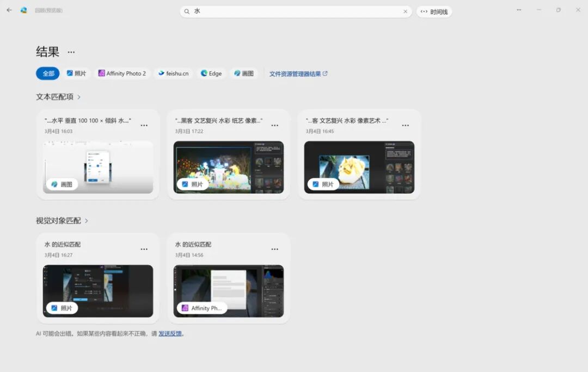The height and width of the screenshot is (372, 588).
Task: Click into the search field containing 水
Action: point(296,11)
